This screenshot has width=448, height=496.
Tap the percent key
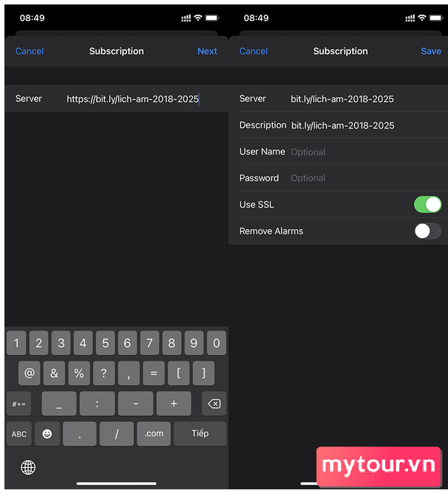click(x=79, y=373)
